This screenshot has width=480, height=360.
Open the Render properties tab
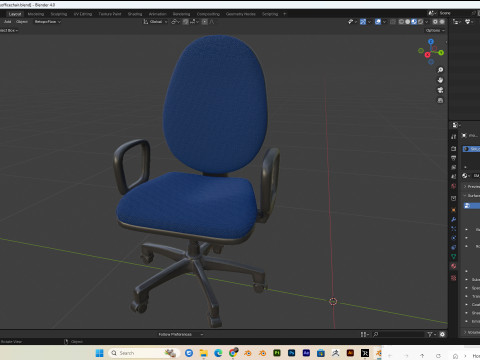pyautogui.click(x=454, y=148)
